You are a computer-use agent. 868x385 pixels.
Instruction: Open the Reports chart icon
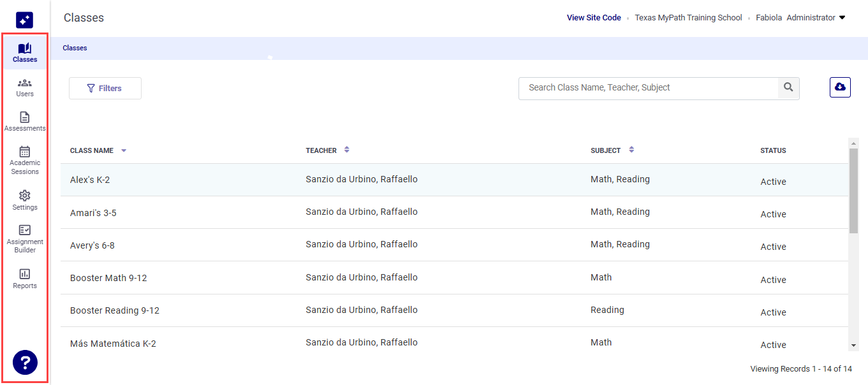coord(25,274)
